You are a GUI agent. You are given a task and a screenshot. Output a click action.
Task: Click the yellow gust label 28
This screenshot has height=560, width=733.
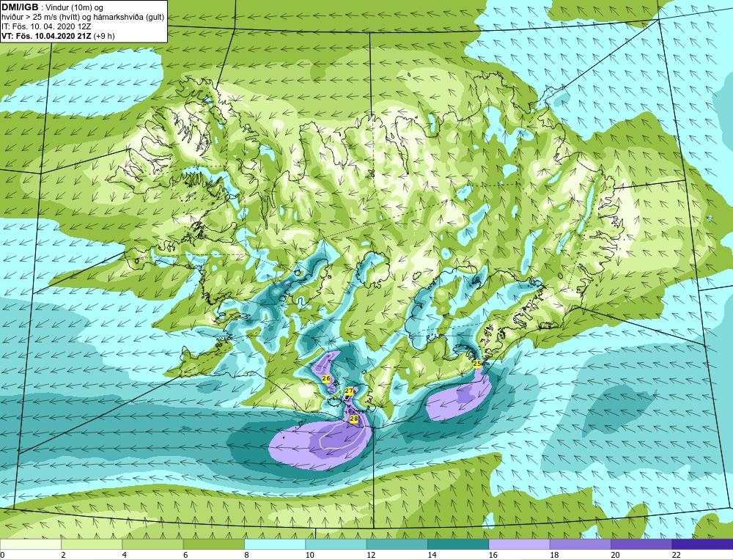(353, 419)
